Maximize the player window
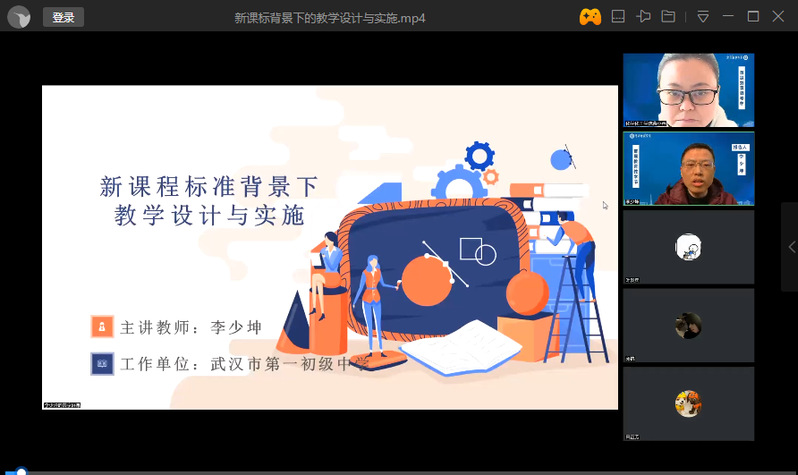This screenshot has height=475, width=798. coord(753,16)
